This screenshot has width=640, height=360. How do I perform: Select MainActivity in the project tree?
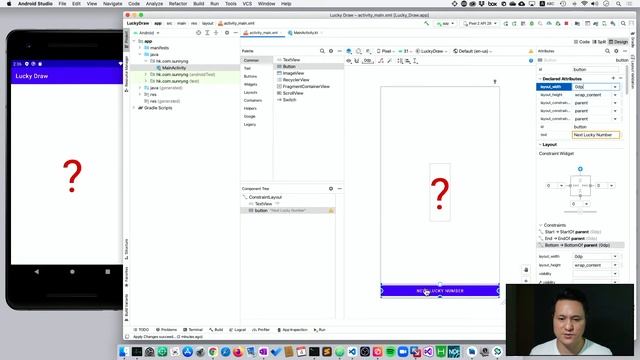[x=174, y=68]
